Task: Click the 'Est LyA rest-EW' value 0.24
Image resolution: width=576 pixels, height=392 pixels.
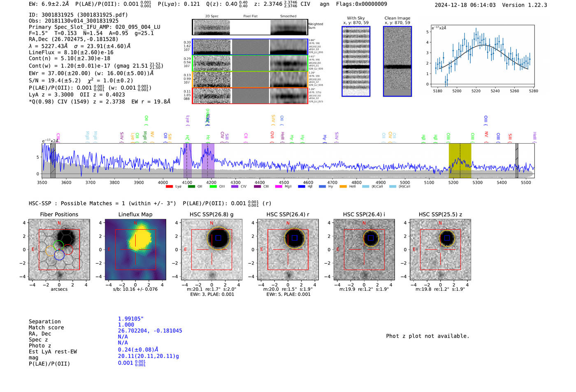Action: (x=138, y=350)
